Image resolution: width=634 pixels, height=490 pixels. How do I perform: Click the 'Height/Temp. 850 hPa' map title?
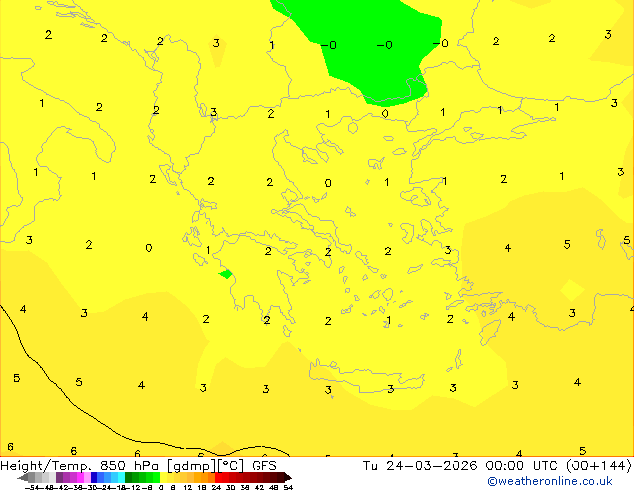pyautogui.click(x=80, y=466)
